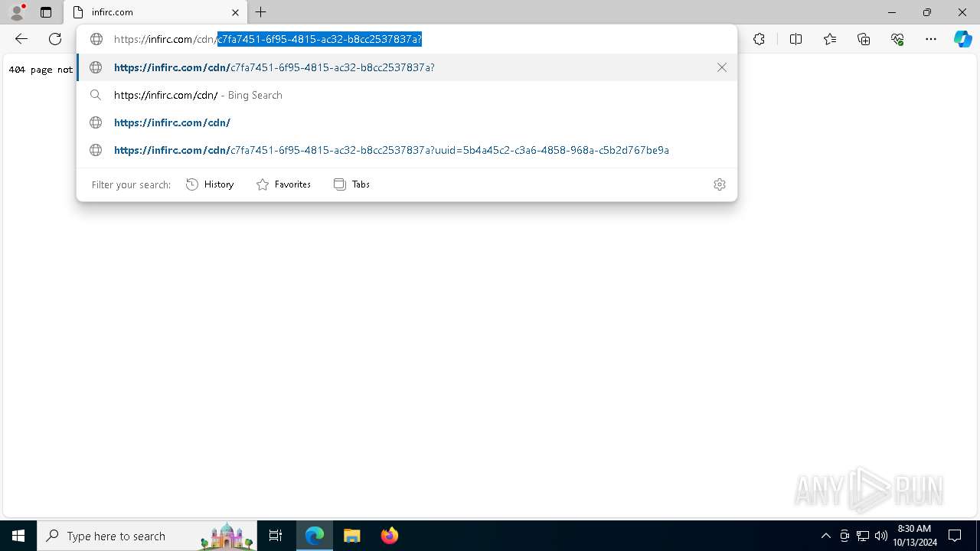Screen dimensions: 980x551
Task: Click the browser Back arrow
Action: [x=21, y=39]
